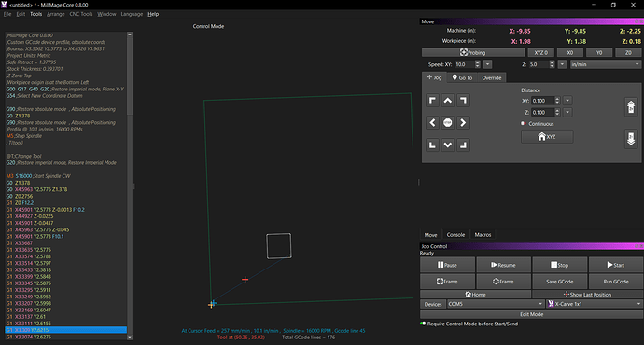Jog diagonally down-left with corner arrow
This screenshot has height=345, width=644.
(x=432, y=145)
